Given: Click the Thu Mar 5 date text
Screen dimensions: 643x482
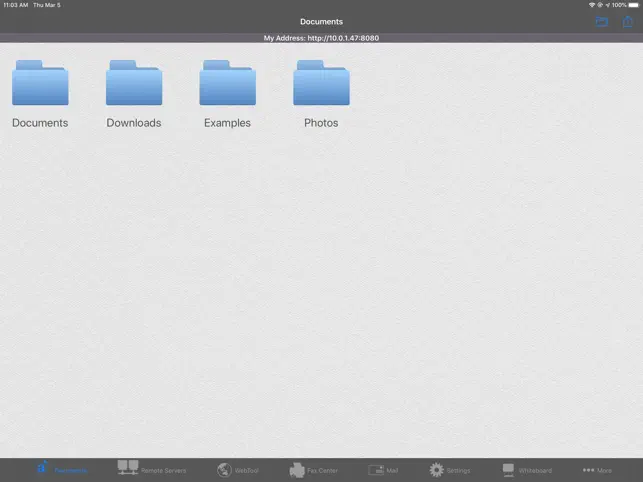Looking at the screenshot, I should pyautogui.click(x=47, y=5).
